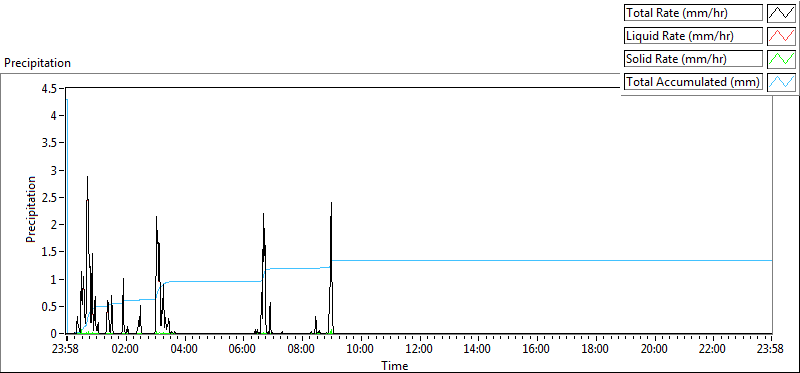Select the Liquid Rate (mm/hr) legend label

tap(694, 36)
